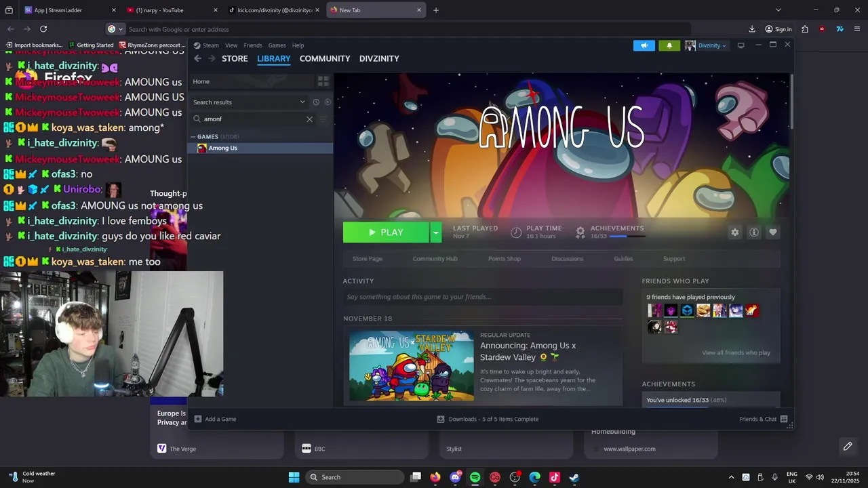Collapse the GAMES category

pos(193,137)
